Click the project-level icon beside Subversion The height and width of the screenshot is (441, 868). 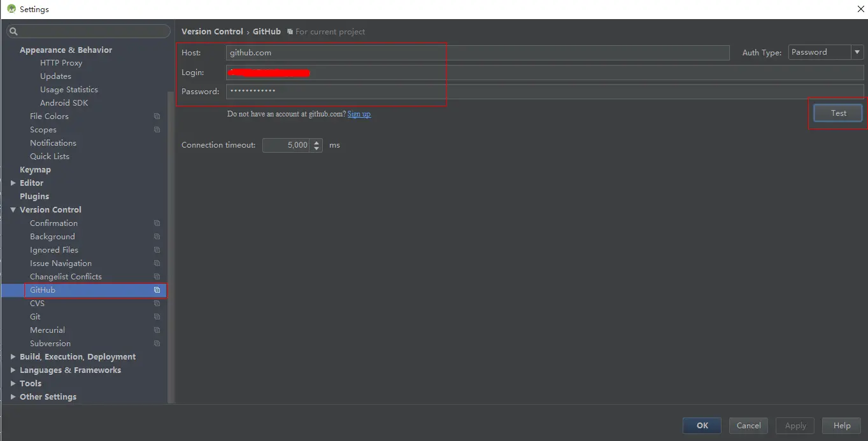(157, 344)
